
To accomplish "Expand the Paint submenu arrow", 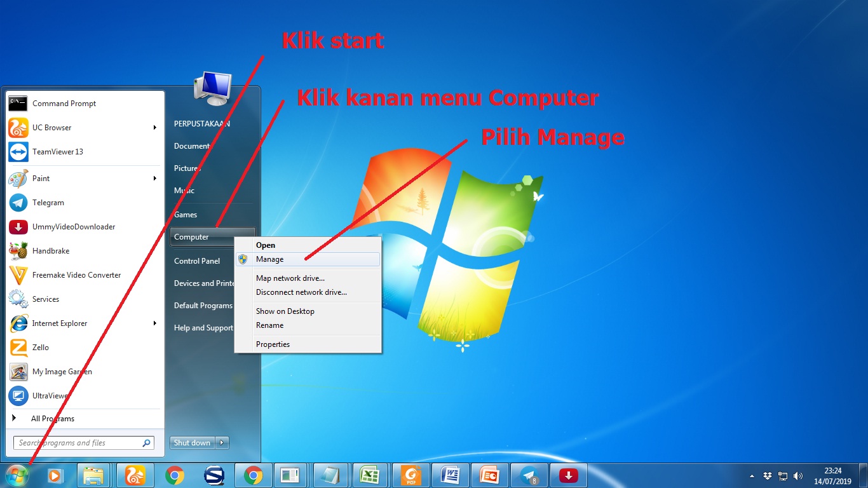I will 154,179.
